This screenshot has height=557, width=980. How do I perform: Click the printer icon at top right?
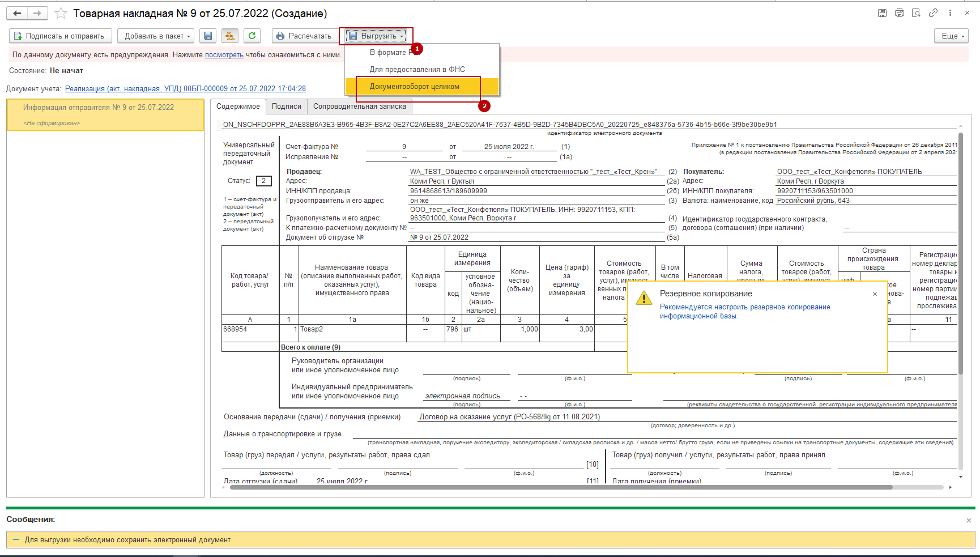point(899,13)
